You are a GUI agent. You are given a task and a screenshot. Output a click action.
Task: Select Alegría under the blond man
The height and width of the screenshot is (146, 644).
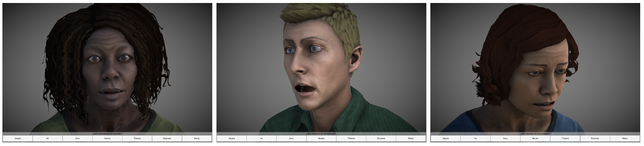click(x=232, y=138)
